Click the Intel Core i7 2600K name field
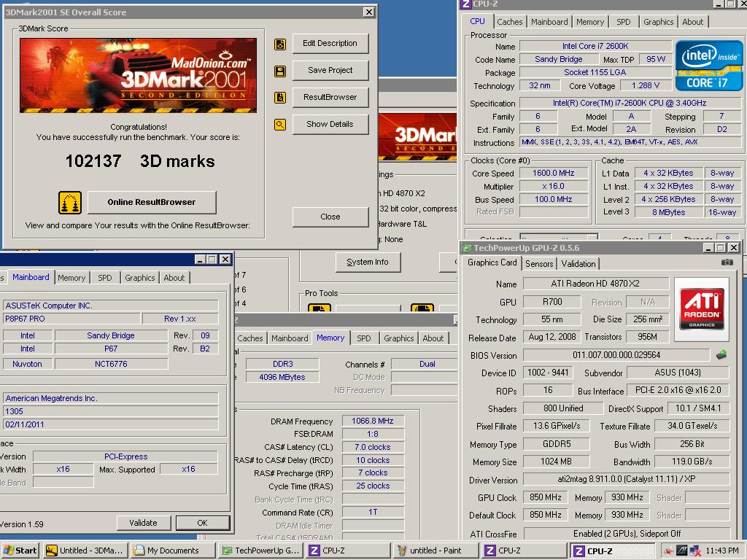 595,46
